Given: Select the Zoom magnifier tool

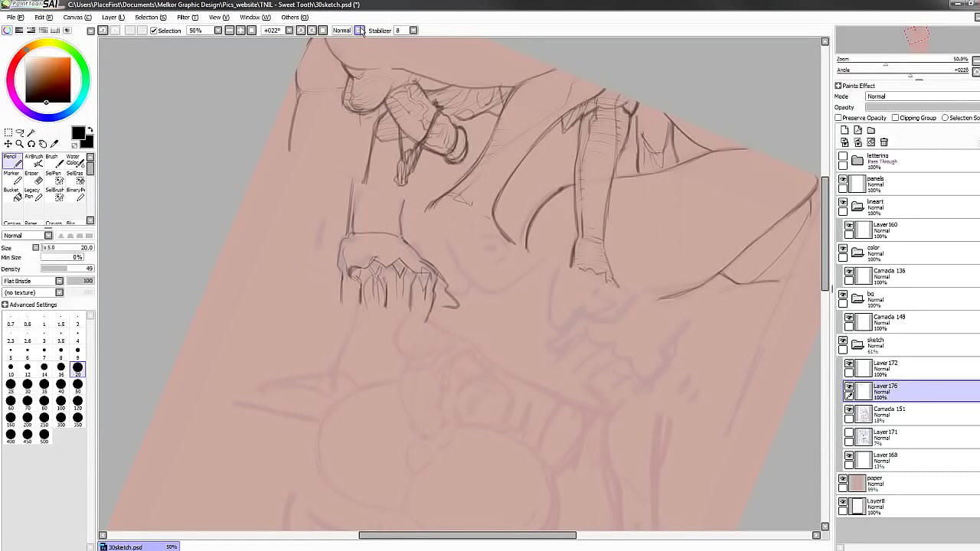Looking at the screenshot, I should (x=19, y=144).
